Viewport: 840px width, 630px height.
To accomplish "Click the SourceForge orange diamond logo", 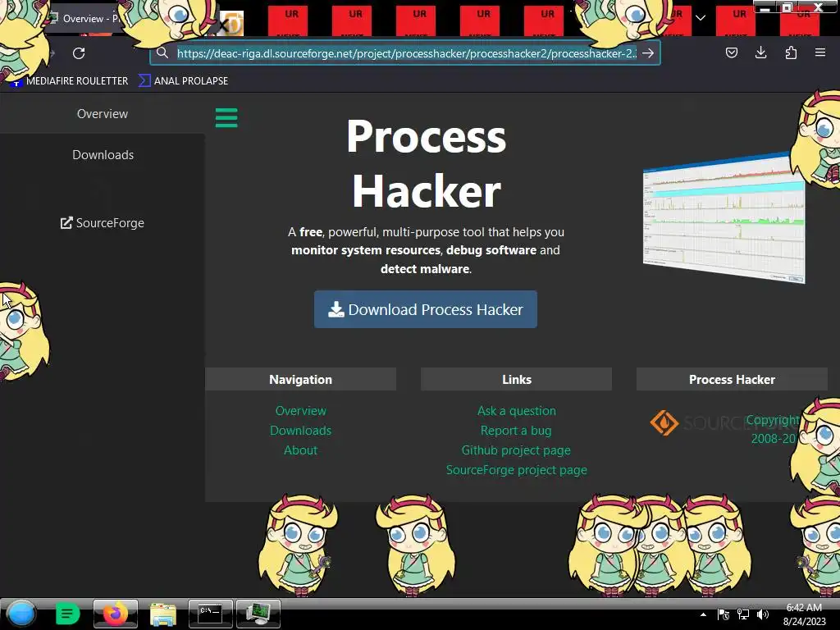I will 664,422.
